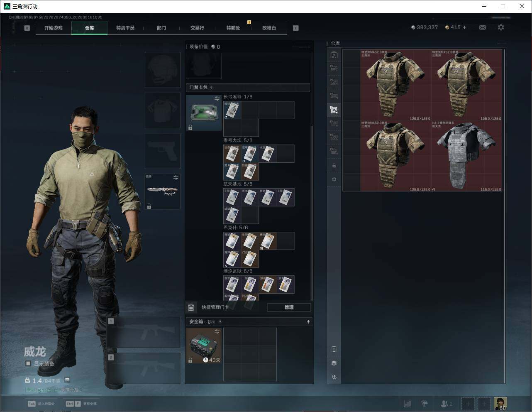Select first keycard under 潮汐监狱
This screenshot has width=532, height=412.
(x=232, y=284)
